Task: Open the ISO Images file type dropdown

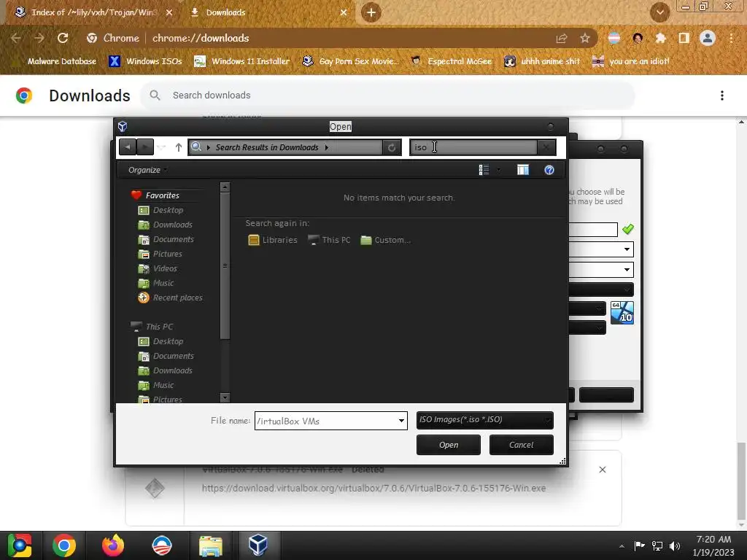Action: 484,420
